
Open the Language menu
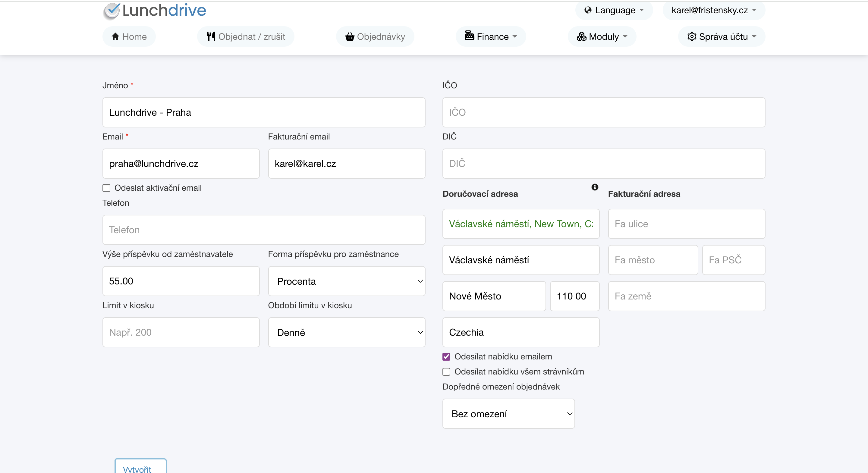pos(614,10)
